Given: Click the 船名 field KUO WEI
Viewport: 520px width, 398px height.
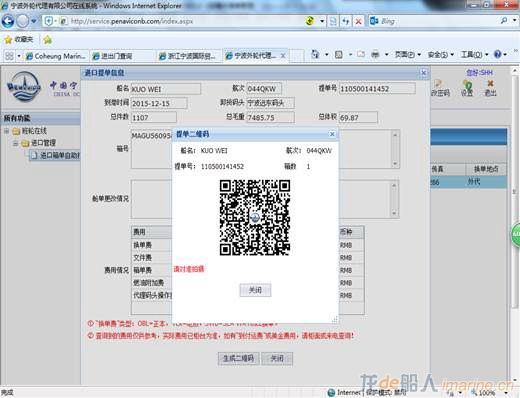Looking at the screenshot, I should pyautogui.click(x=166, y=89).
